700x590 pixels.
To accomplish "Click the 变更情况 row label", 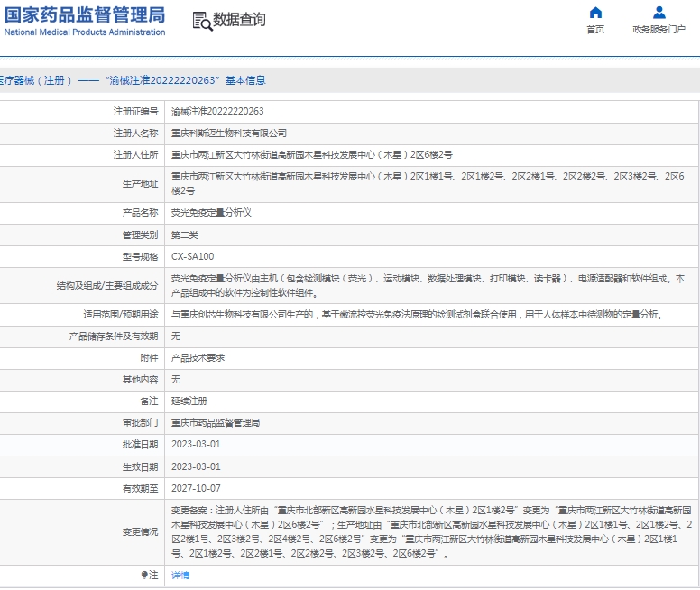I will (x=140, y=532).
